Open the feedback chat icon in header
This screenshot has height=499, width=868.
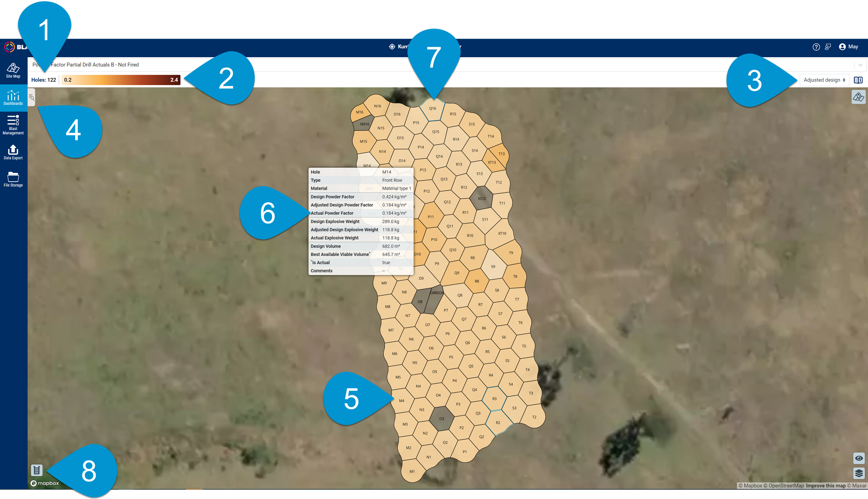click(x=828, y=47)
